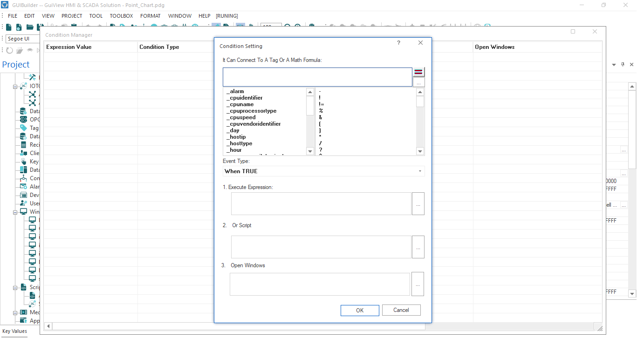This screenshot has width=644, height=338.
Task: Open the HELP menu
Action: 204,16
